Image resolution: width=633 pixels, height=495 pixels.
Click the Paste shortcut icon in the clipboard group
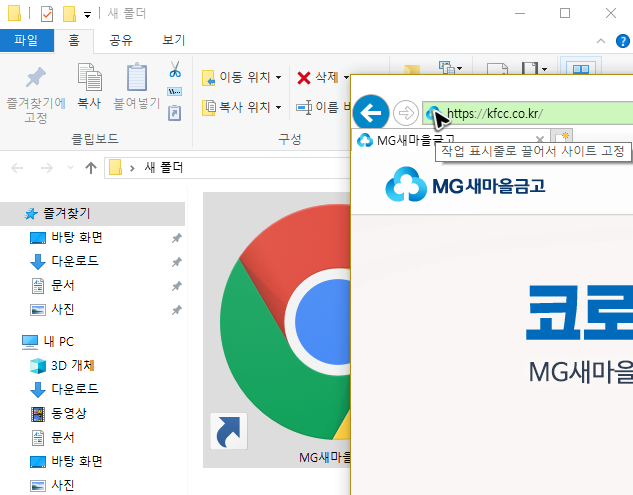tap(174, 113)
